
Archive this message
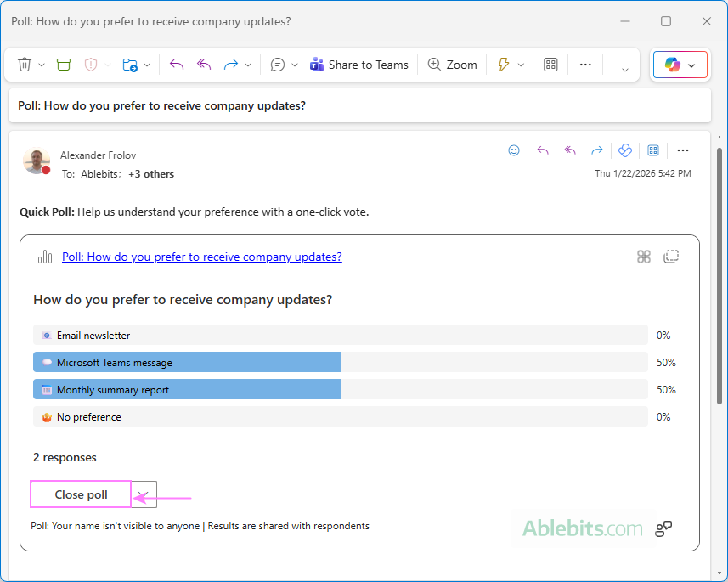click(x=63, y=64)
